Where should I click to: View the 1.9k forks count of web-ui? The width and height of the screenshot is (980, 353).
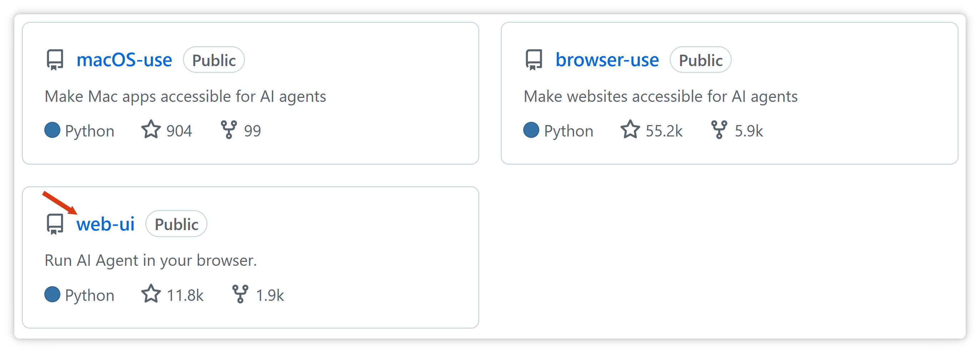point(270,295)
